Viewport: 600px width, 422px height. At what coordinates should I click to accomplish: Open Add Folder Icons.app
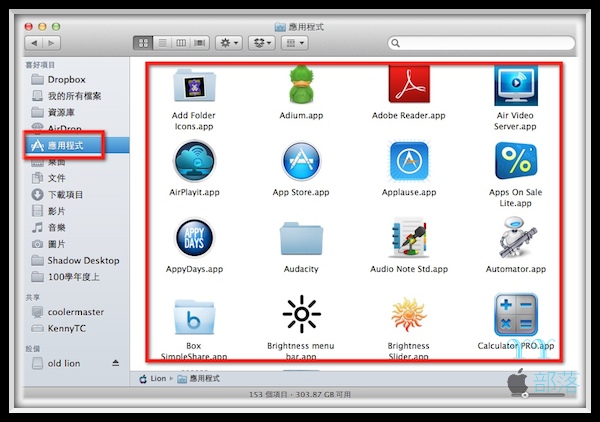point(194,86)
